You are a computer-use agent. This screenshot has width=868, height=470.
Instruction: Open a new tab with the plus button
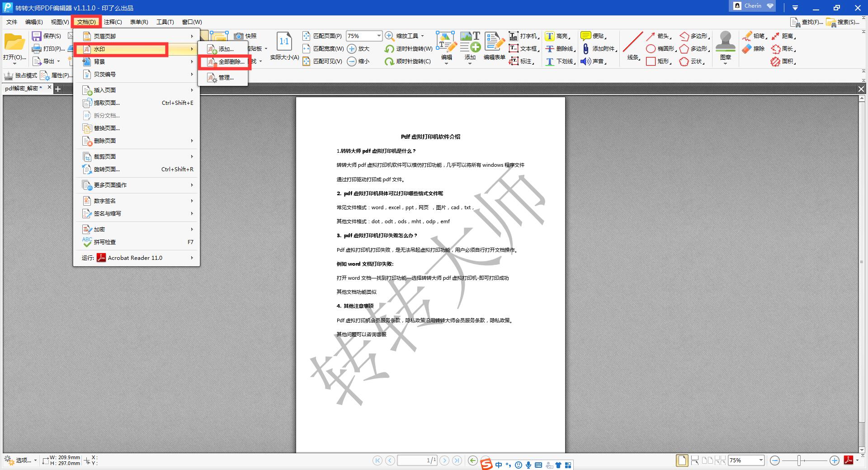click(x=58, y=89)
